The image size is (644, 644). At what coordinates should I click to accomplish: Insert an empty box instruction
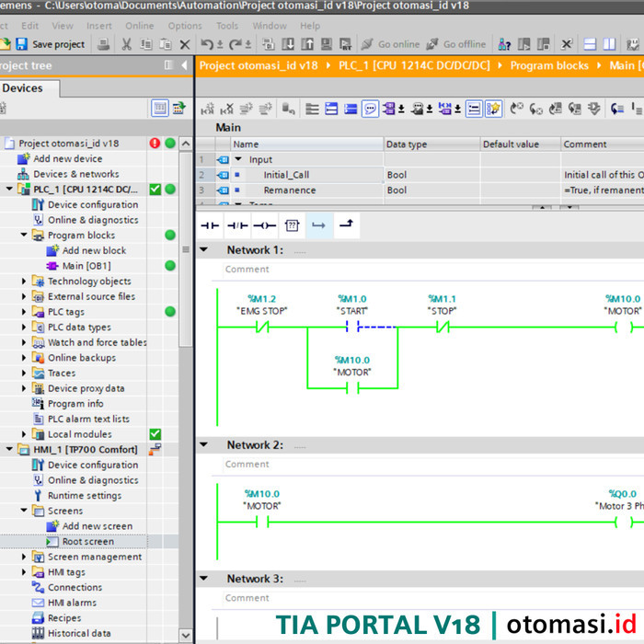(292, 224)
